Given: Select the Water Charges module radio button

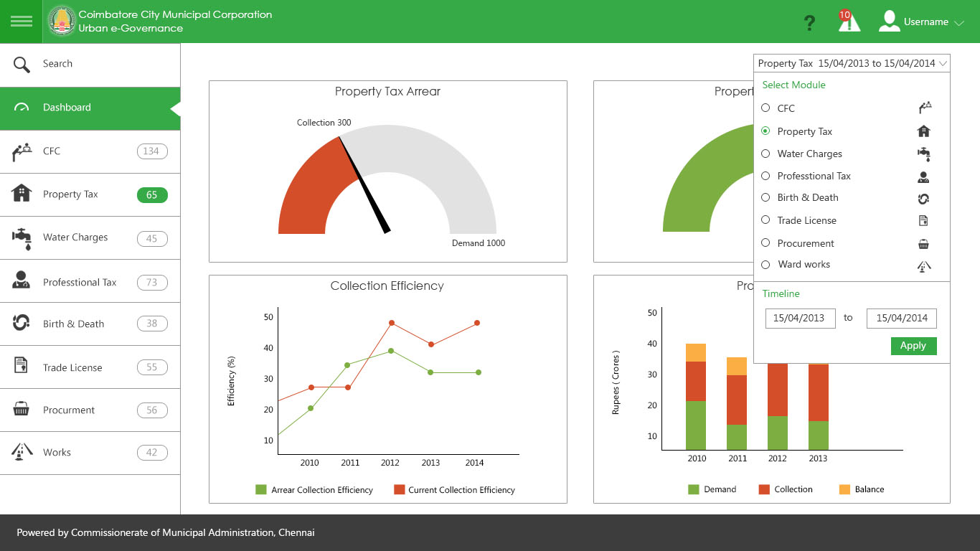Looking at the screenshot, I should [765, 154].
